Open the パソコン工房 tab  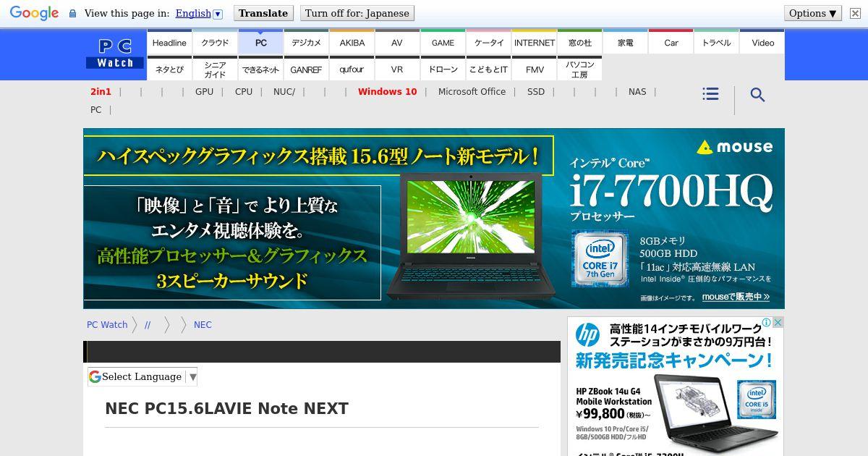[x=579, y=69]
